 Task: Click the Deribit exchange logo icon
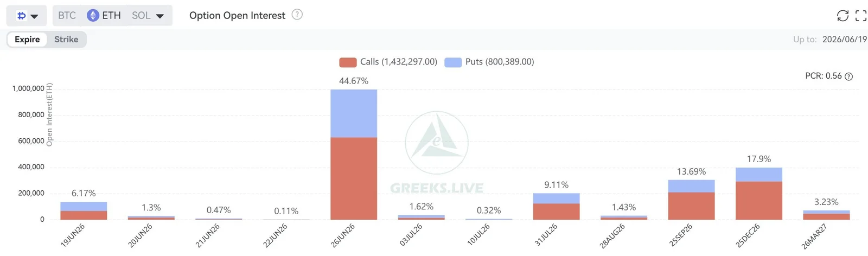coord(21,16)
